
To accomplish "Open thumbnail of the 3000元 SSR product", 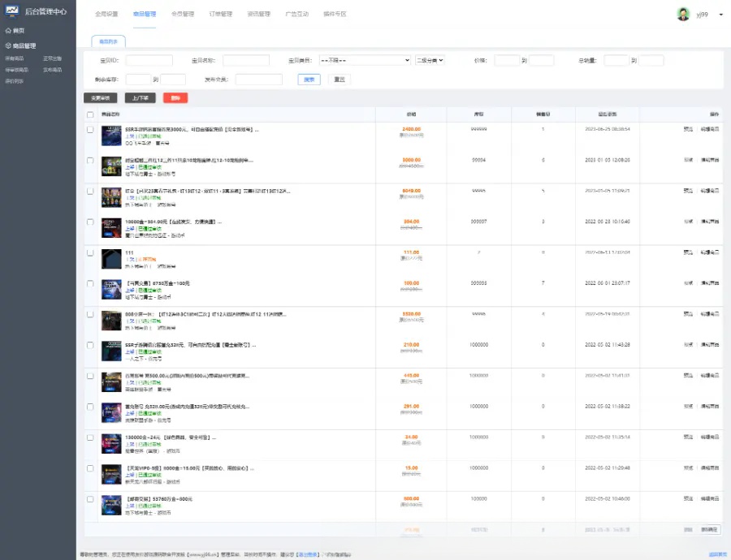I will pos(111,135).
